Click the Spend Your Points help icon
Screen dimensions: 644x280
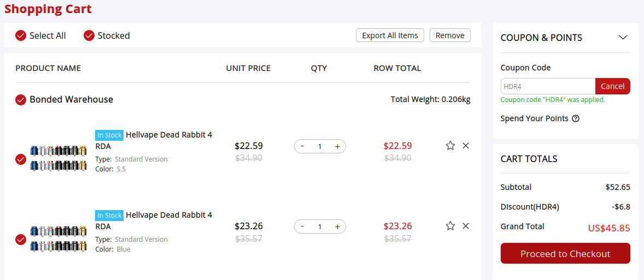coord(576,118)
